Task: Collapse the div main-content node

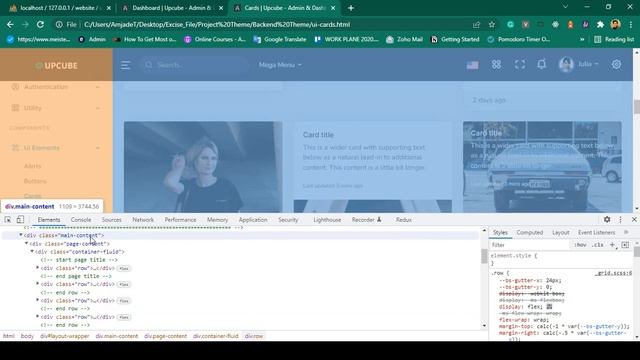Action: point(21,235)
